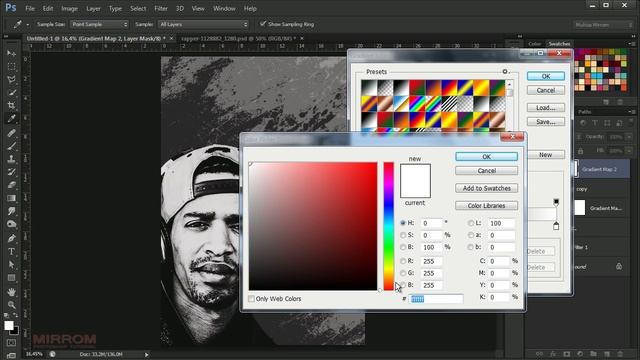The image size is (640, 360).
Task: Select the Eraser tool
Action: (x=11, y=185)
